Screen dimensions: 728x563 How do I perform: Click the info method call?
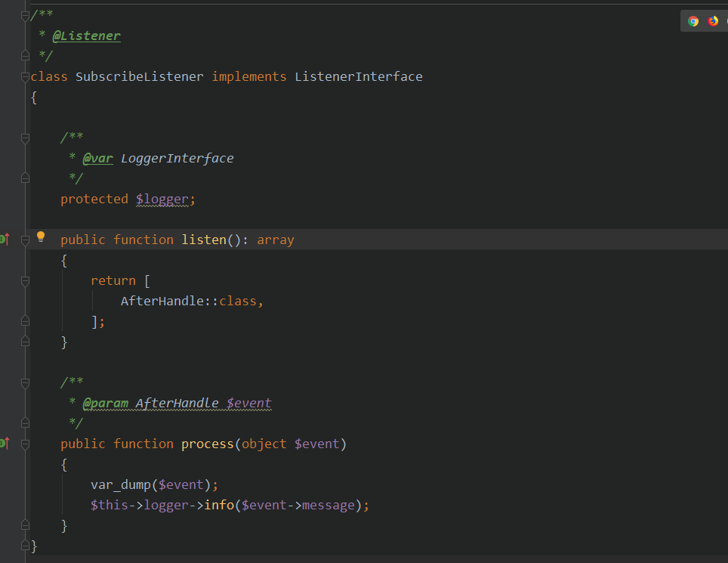click(x=219, y=505)
